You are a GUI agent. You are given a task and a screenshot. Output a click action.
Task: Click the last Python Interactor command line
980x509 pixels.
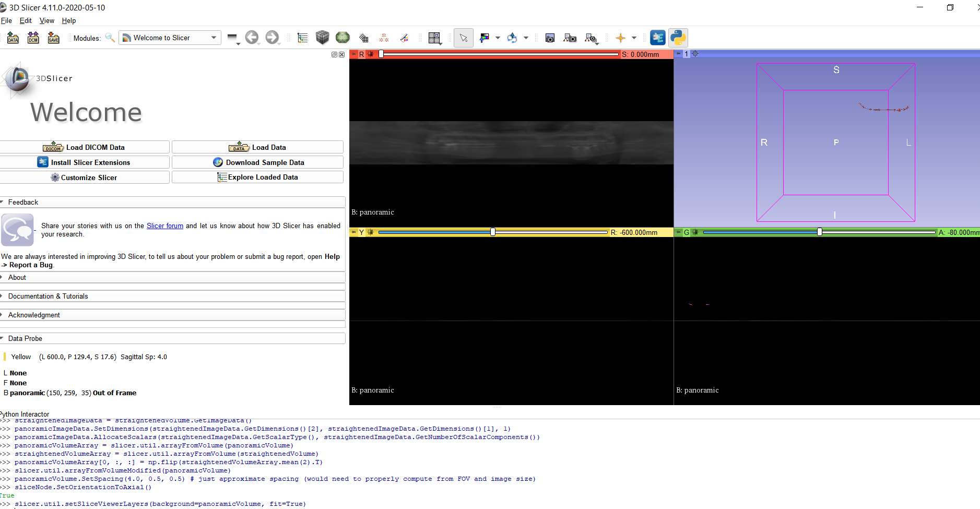(160, 504)
